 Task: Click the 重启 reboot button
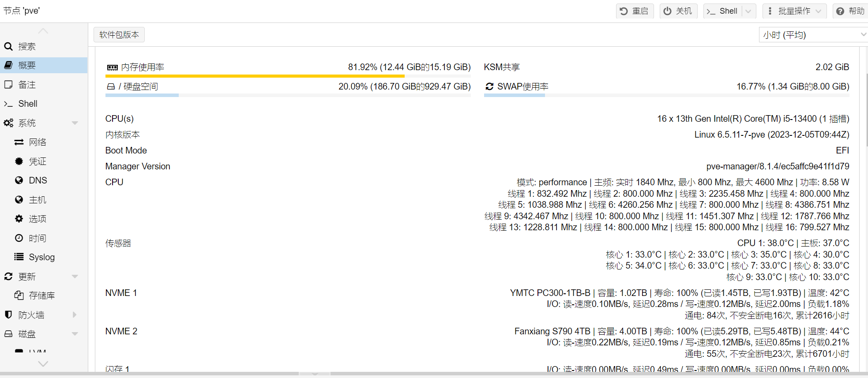(x=635, y=11)
